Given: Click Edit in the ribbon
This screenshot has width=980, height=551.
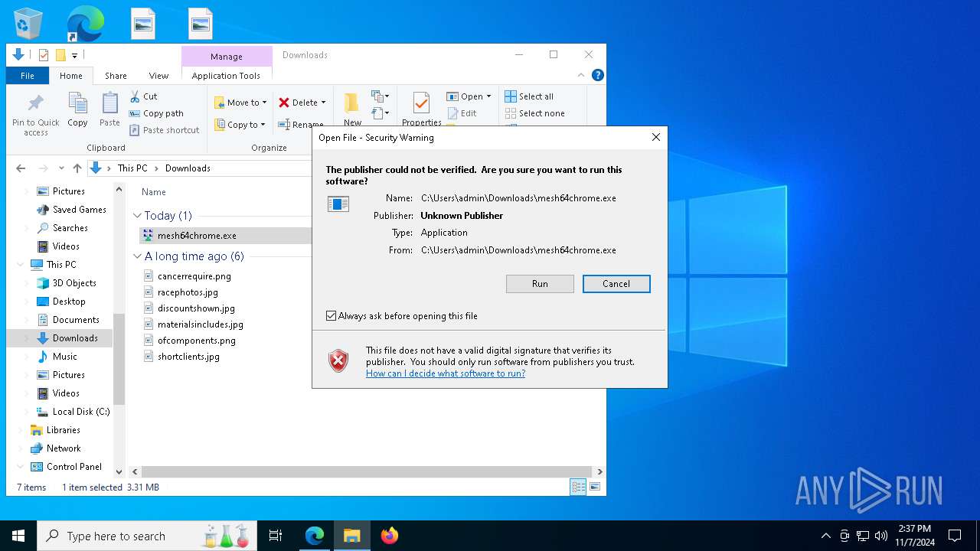Looking at the screenshot, I should pos(462,113).
